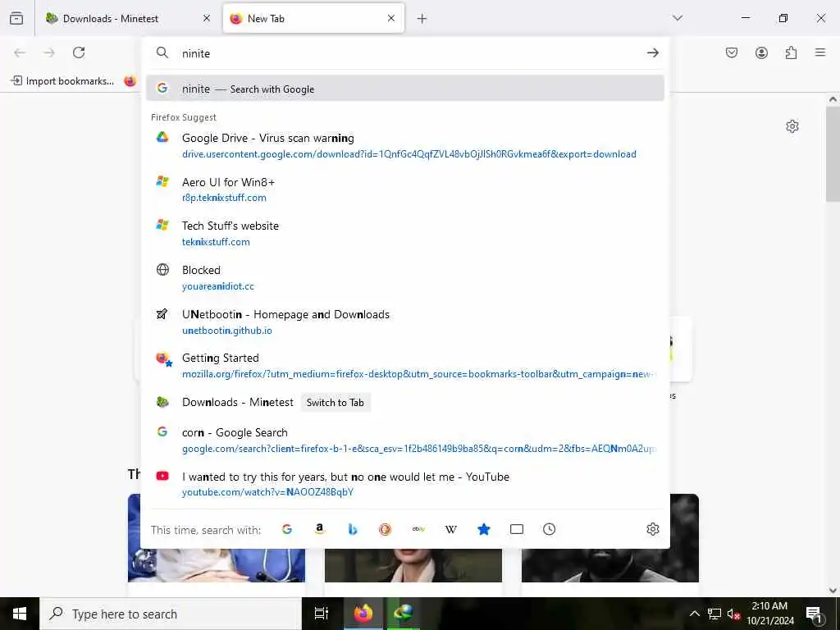
Task: Close the Downloads - Minetest tab
Action: click(x=207, y=18)
